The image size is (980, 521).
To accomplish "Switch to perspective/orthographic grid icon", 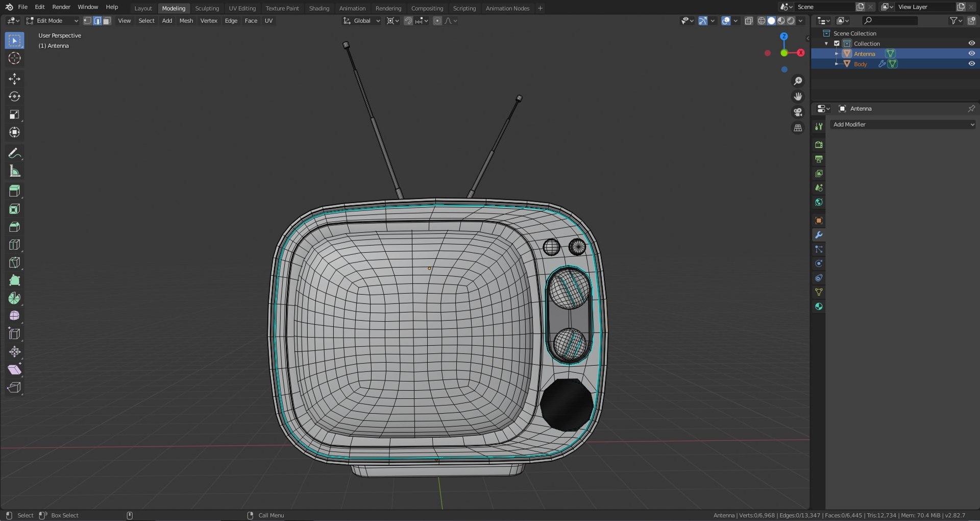I will click(798, 128).
